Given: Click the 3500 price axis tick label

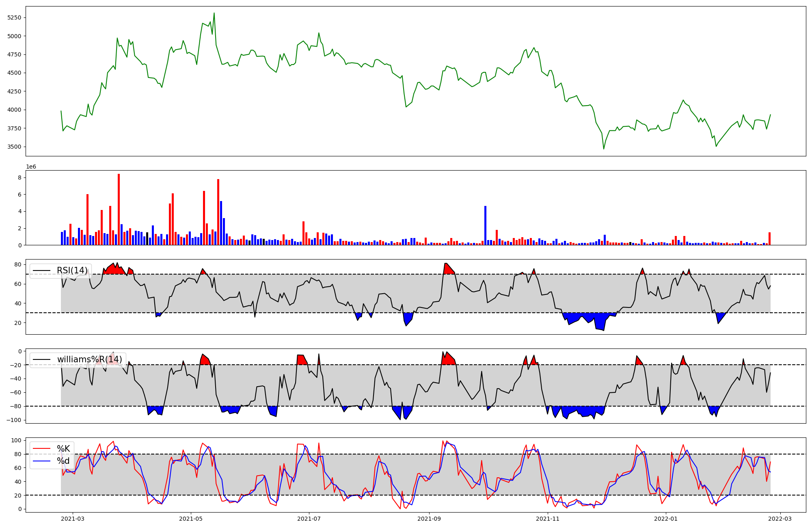Looking at the screenshot, I should coord(14,147).
